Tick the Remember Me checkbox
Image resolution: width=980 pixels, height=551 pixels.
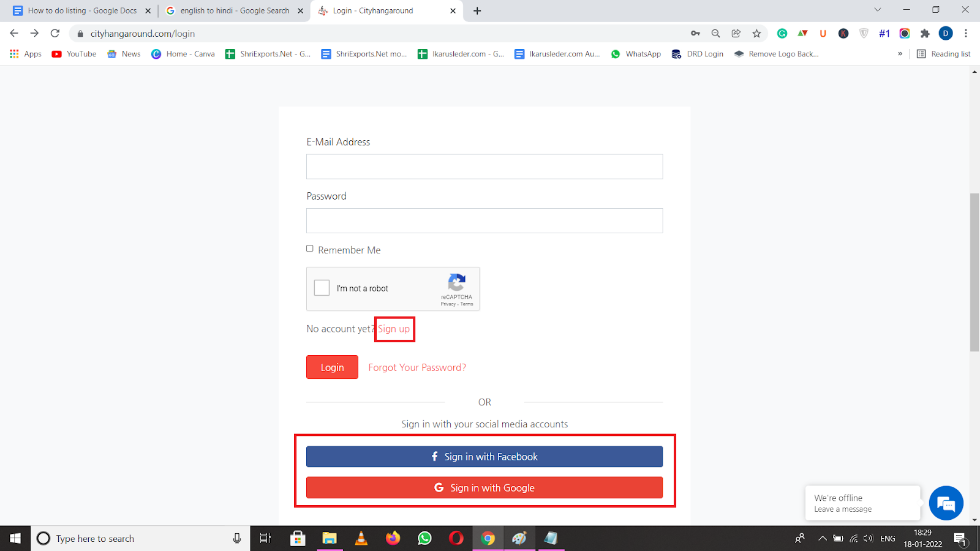[x=310, y=249]
